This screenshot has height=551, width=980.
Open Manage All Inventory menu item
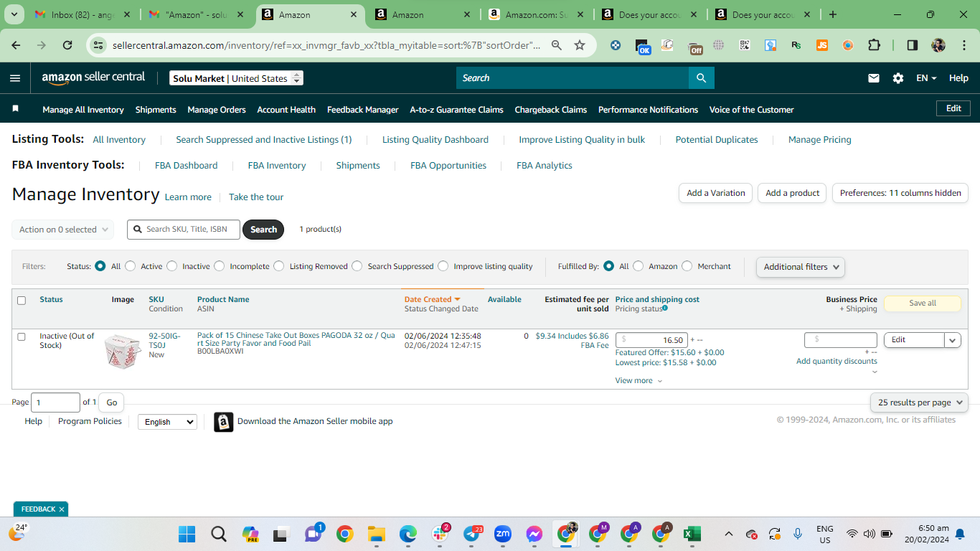point(83,110)
